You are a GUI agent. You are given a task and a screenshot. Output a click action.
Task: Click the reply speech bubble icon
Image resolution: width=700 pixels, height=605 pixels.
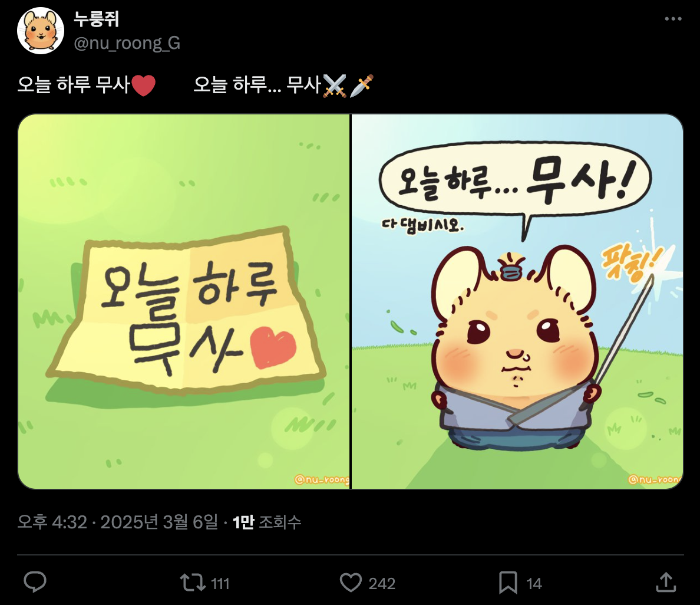coord(35,582)
